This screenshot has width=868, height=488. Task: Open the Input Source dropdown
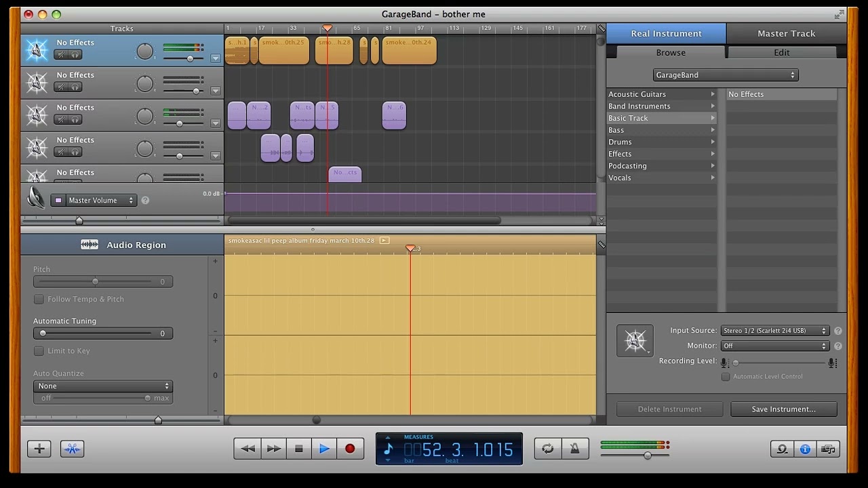coord(775,331)
